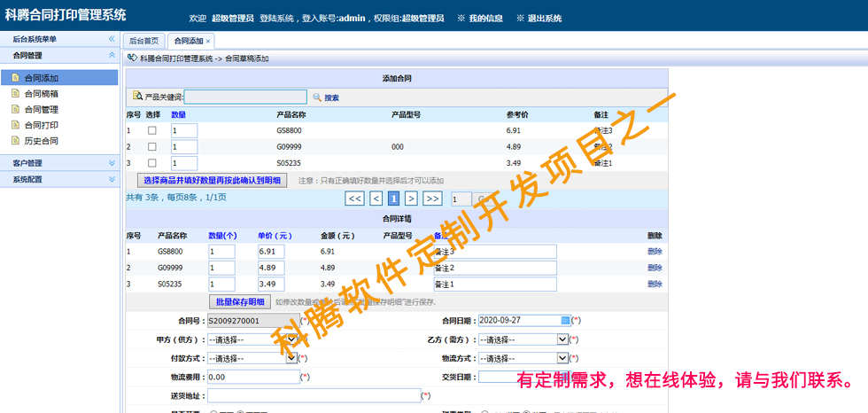Viewport: 868px width, 413px height.
Task: Edit quantity field for G09999 in product list
Action: [x=184, y=147]
